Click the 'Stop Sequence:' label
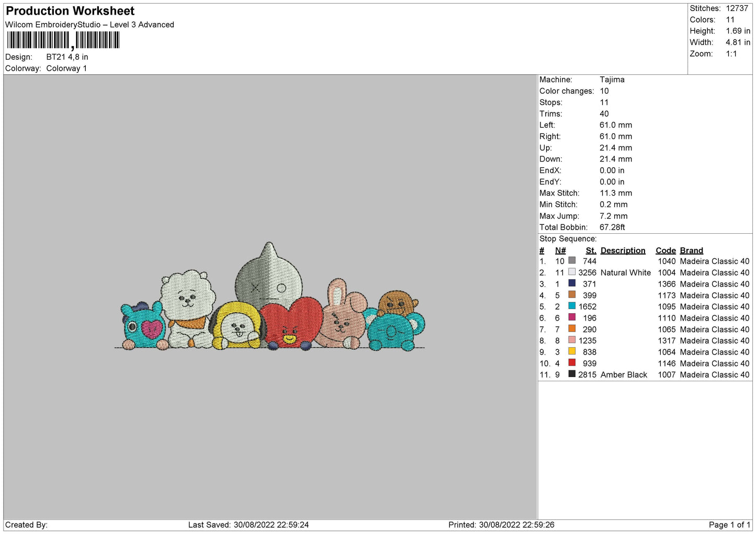The width and height of the screenshot is (756, 534). (x=568, y=238)
